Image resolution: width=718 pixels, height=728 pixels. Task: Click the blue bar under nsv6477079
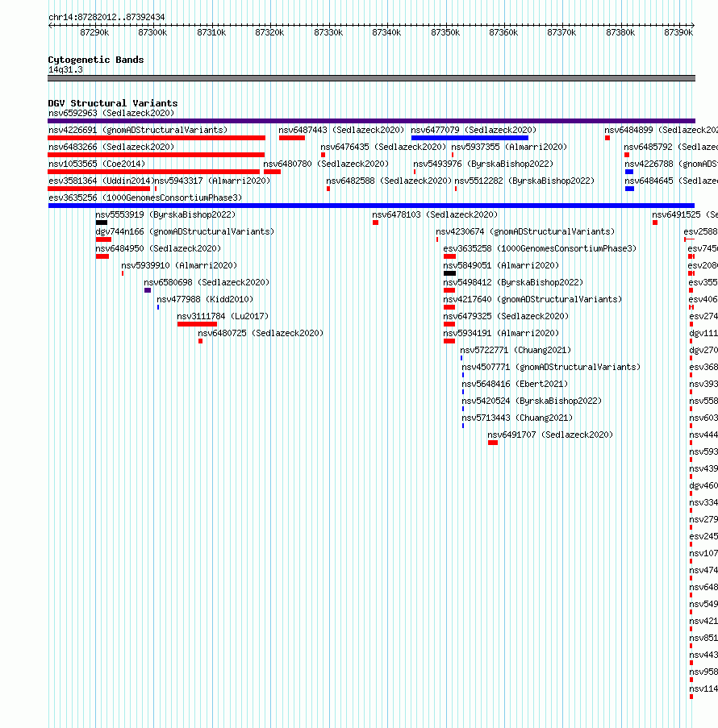[x=470, y=138]
